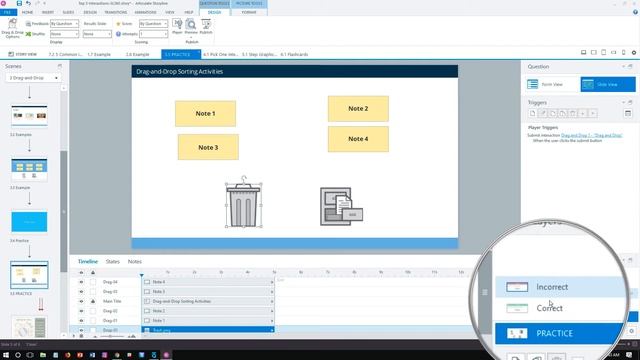Select the file cabinet image on the slide
The width and height of the screenshot is (640, 360).
[x=342, y=206]
